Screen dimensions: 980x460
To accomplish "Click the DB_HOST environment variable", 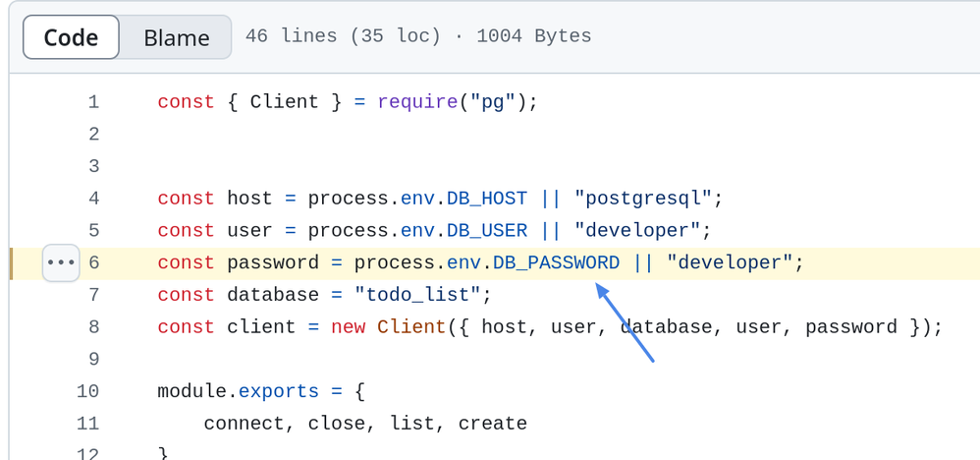I will tap(487, 199).
